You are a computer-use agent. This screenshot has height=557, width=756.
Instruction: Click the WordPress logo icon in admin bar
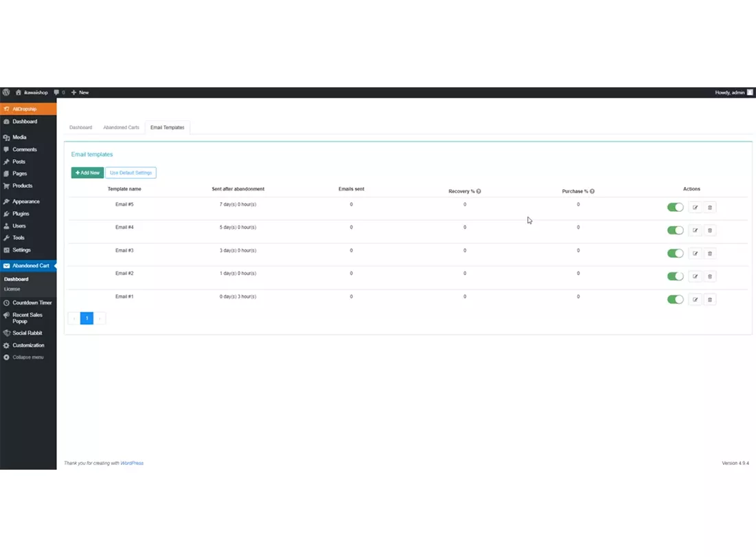click(x=5, y=92)
